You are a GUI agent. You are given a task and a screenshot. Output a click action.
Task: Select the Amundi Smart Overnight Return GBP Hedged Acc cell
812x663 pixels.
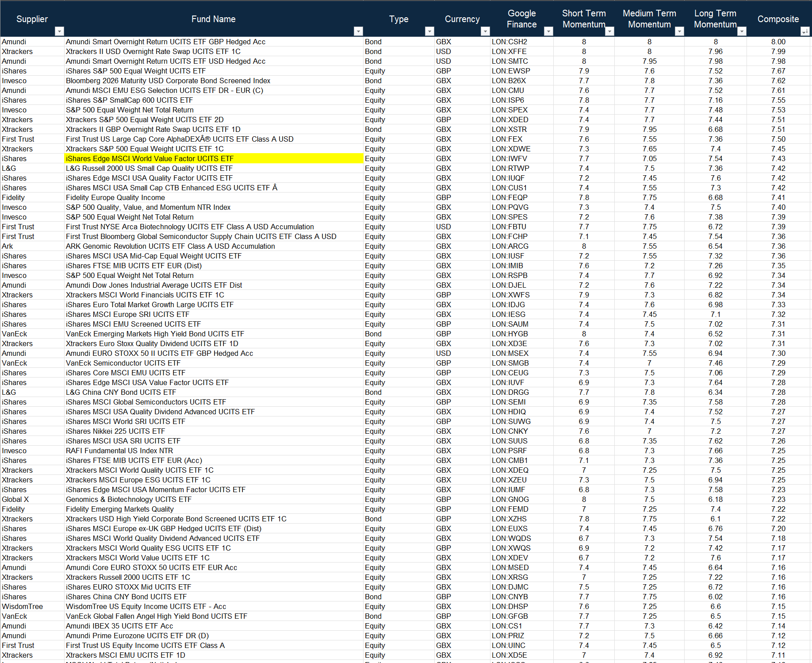tap(214, 42)
